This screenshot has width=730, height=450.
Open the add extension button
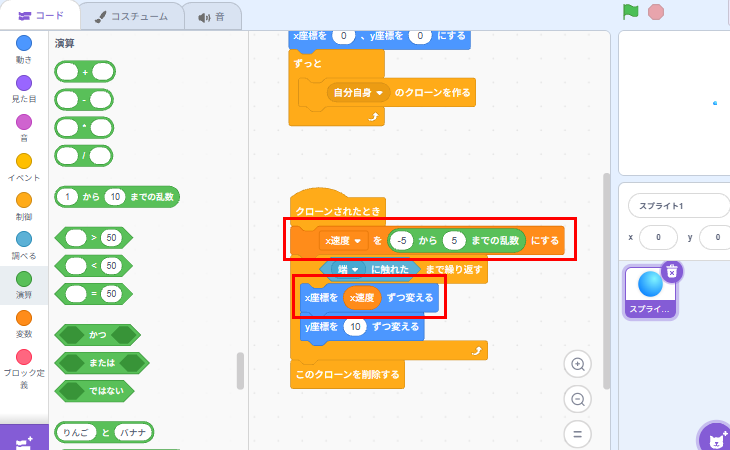[x=24, y=440]
